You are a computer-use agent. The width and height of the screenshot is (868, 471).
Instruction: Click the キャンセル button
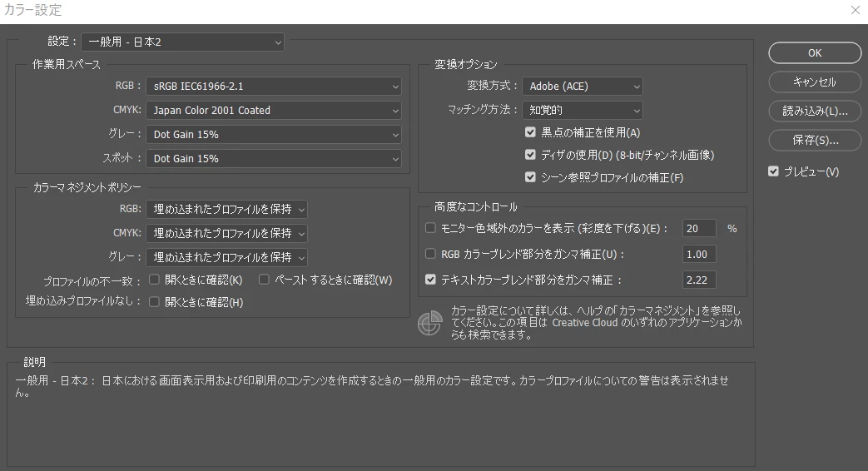[x=814, y=82]
